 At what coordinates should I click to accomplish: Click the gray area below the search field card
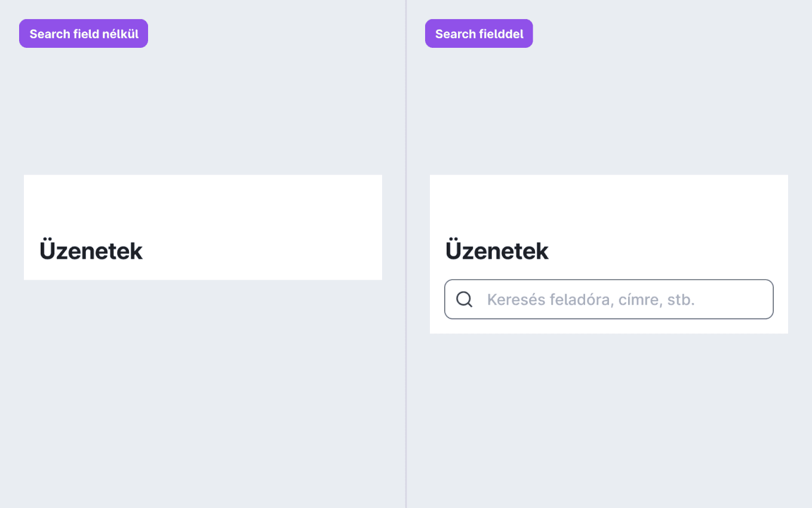tap(609, 418)
